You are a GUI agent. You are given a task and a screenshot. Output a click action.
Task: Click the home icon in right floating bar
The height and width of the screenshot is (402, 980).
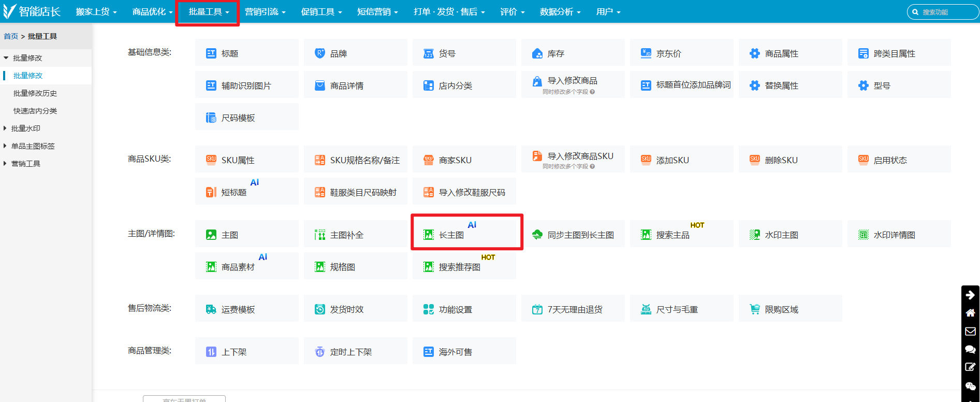(x=970, y=313)
